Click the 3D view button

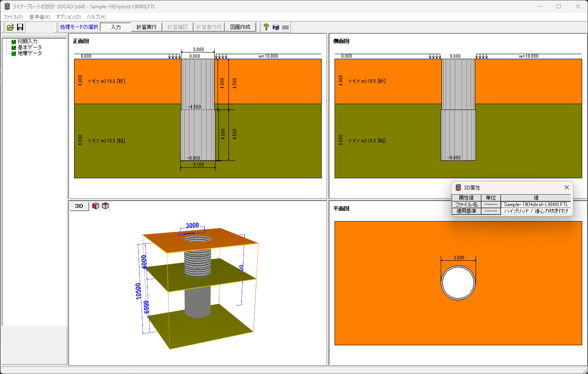pyautogui.click(x=79, y=206)
